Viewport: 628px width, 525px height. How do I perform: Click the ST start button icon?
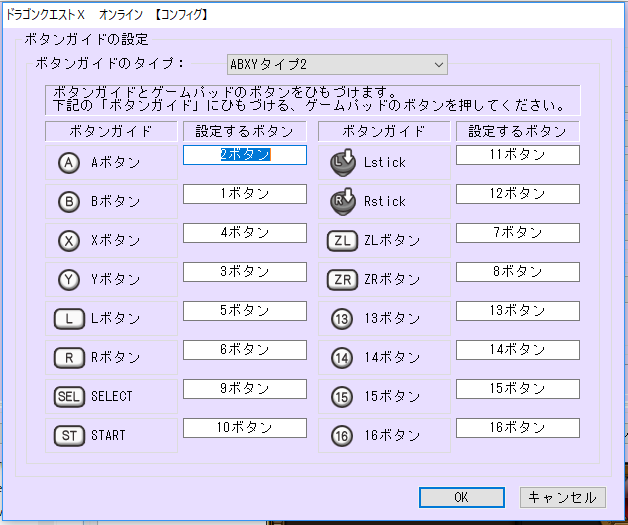(69, 436)
